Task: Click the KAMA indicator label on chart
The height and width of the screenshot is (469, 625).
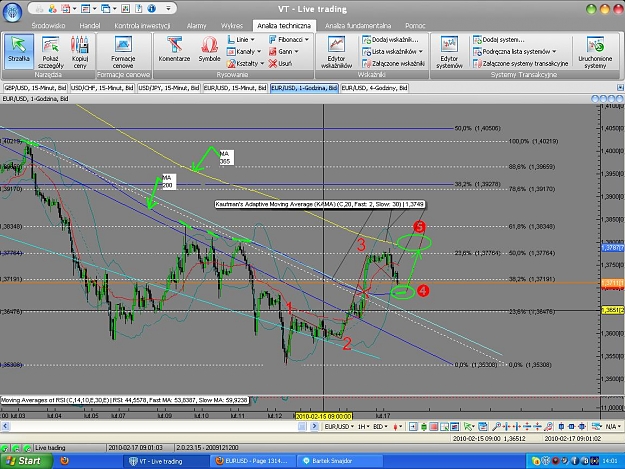Action: tap(320, 204)
